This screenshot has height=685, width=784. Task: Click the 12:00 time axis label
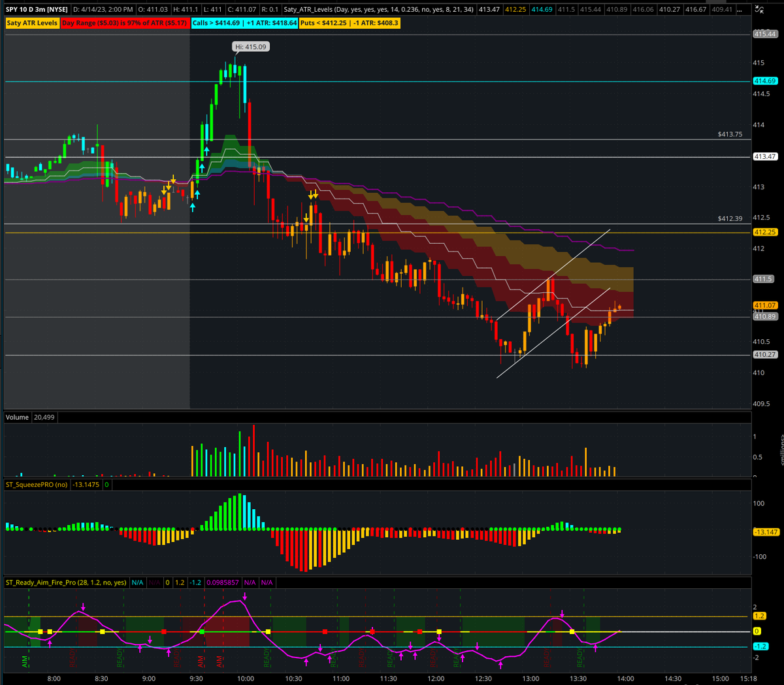tap(436, 678)
